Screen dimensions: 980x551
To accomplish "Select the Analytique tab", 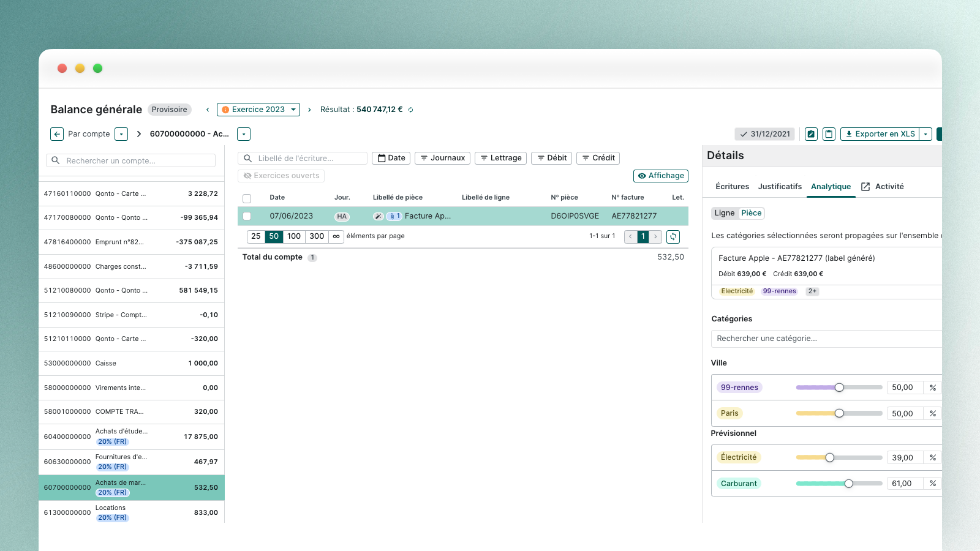I will point(831,187).
